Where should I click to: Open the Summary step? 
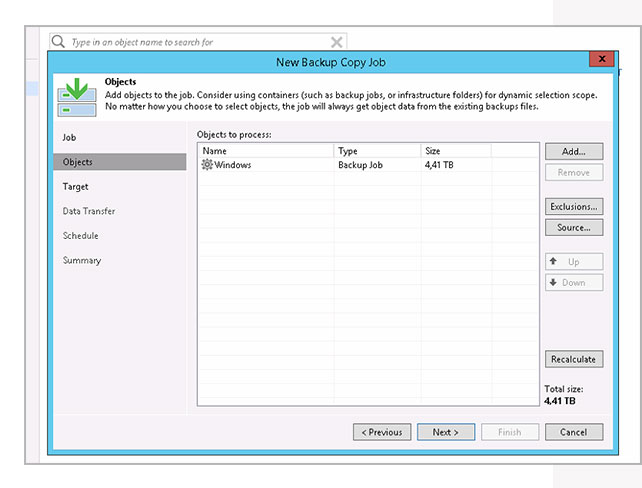pos(81,260)
